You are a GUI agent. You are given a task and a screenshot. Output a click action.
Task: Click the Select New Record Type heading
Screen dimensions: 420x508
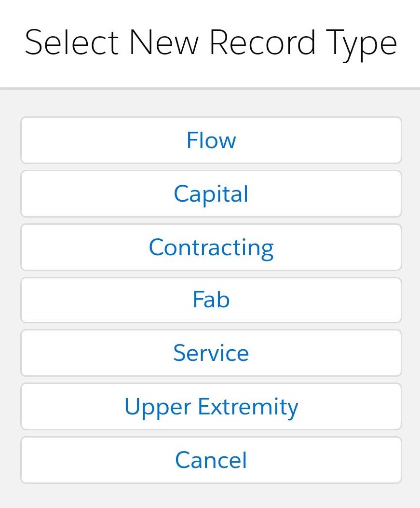(211, 43)
